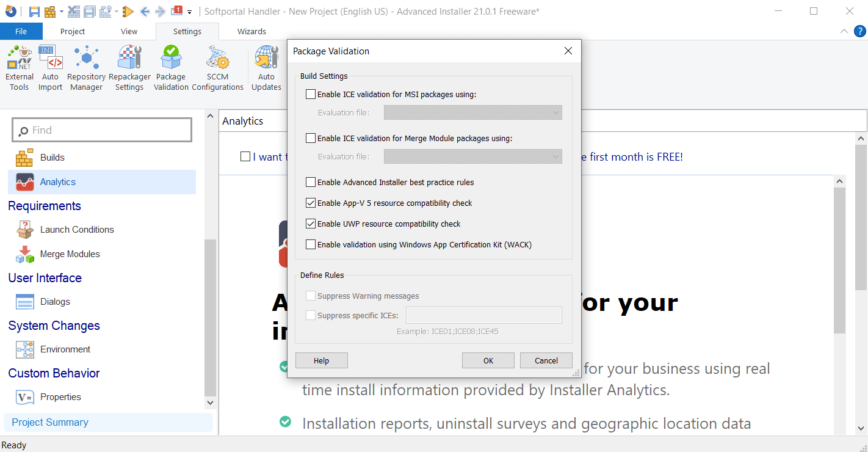
Task: Open the Environment page
Action: click(x=102, y=349)
